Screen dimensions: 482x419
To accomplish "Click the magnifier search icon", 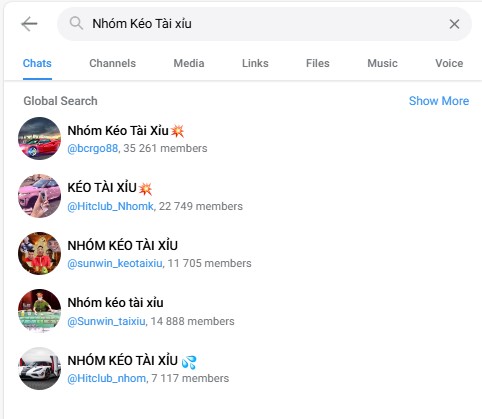I will point(76,24).
